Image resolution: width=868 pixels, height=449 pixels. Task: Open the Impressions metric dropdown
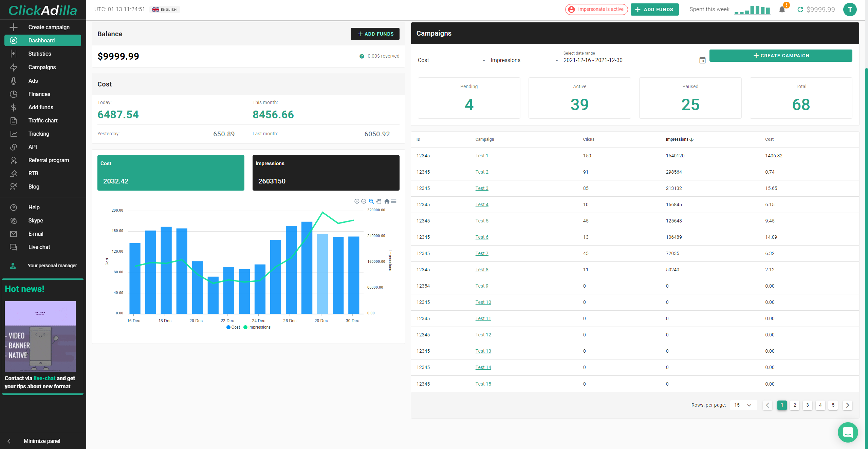[525, 60]
